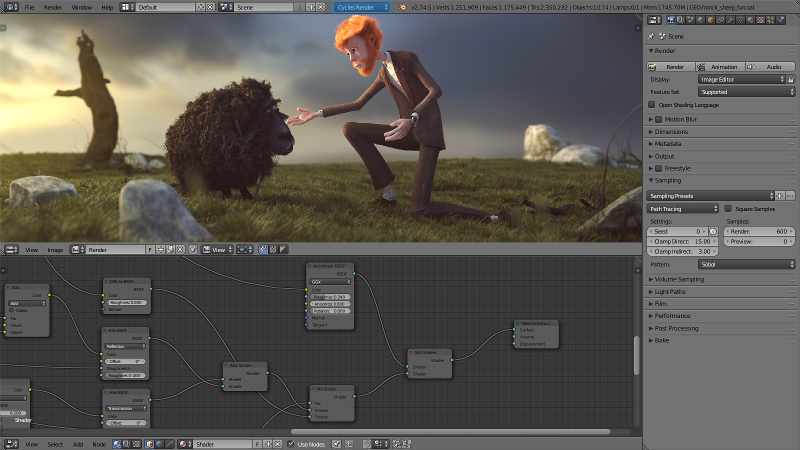
Task: Click the clock icon next to Seed field
Action: pos(713,231)
